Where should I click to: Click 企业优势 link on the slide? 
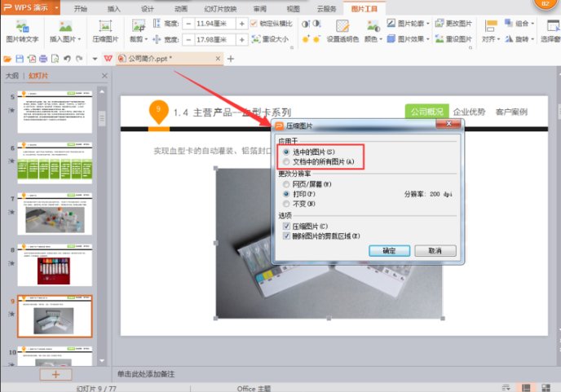pos(469,112)
